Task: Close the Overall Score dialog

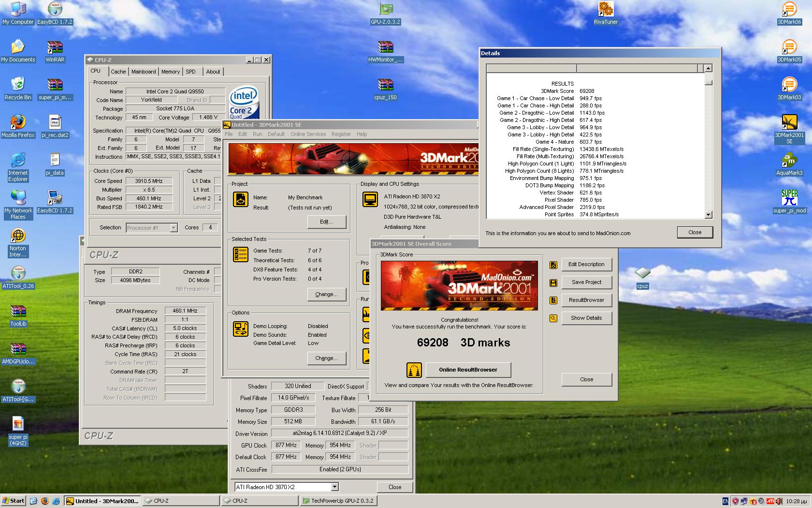Action: 586,379
